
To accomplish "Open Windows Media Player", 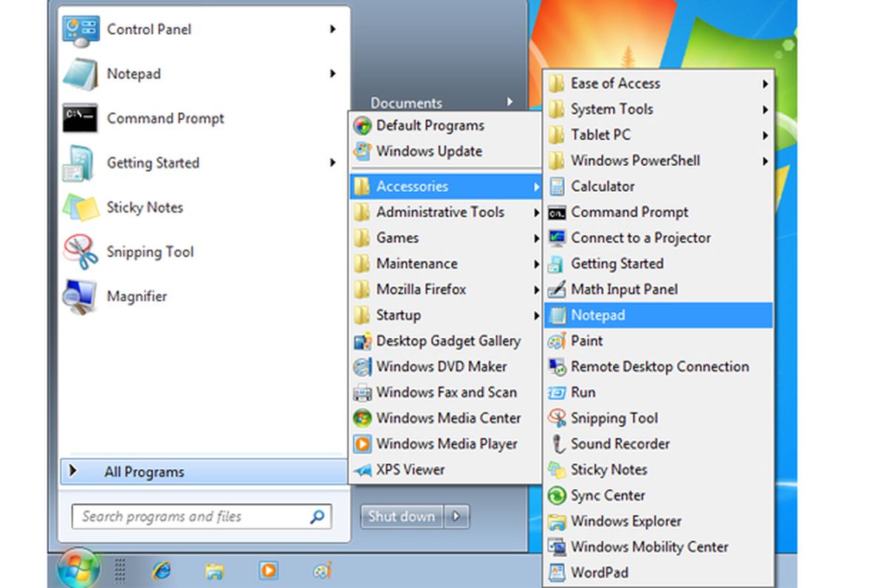I will coord(447,444).
